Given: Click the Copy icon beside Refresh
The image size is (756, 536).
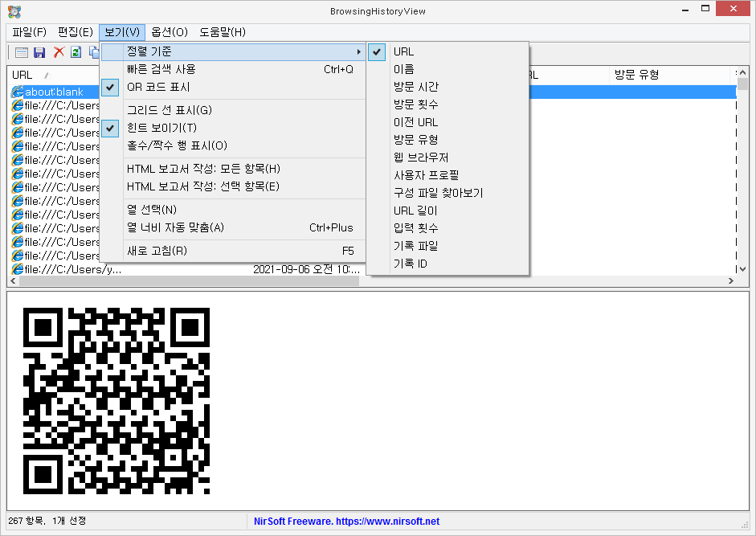Looking at the screenshot, I should point(94,52).
